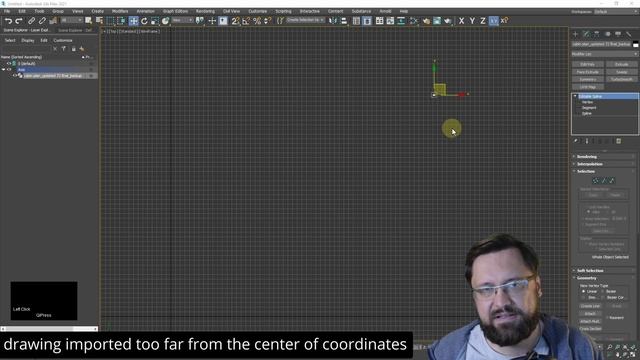Open Modifiers menu
Image resolution: width=640 pixels, height=360 pixels.
[x=120, y=11]
